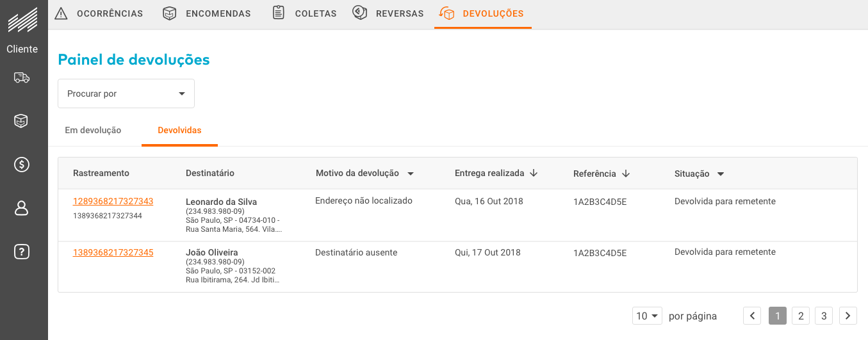Go to the Ocorrências top tab
The height and width of the screenshot is (340, 868).
point(99,13)
